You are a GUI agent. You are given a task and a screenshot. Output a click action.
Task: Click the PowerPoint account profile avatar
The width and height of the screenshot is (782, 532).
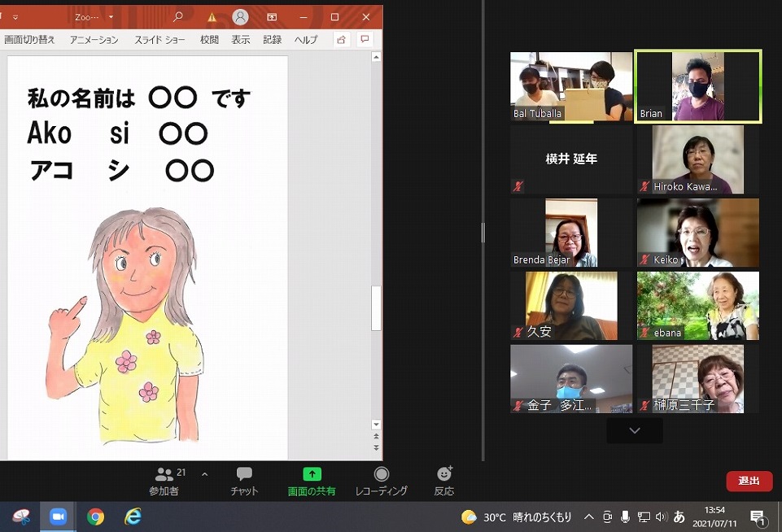pos(240,17)
